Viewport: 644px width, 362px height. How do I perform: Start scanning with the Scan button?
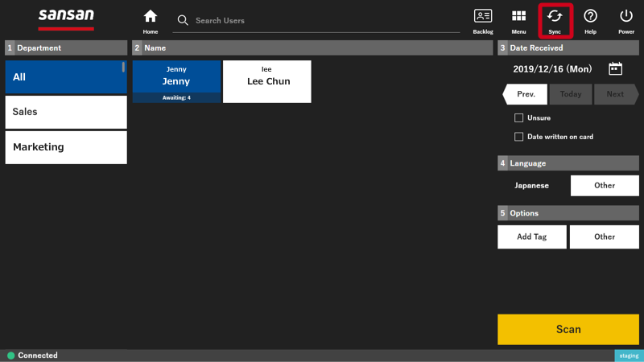[568, 329]
